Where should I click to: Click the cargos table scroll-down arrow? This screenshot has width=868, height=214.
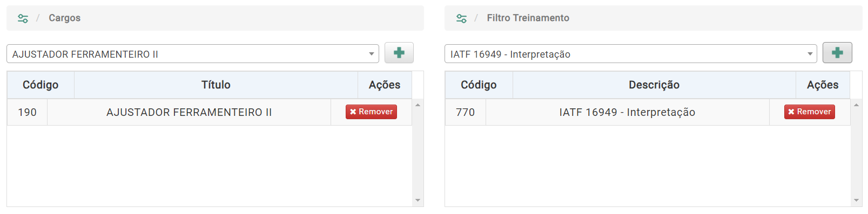418,201
